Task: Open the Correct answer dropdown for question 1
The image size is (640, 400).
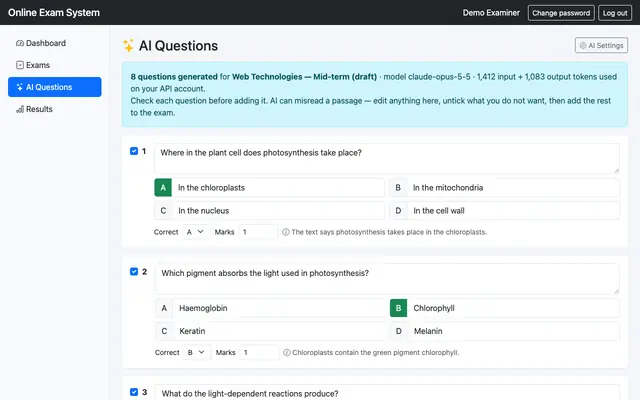Action: pos(196,232)
